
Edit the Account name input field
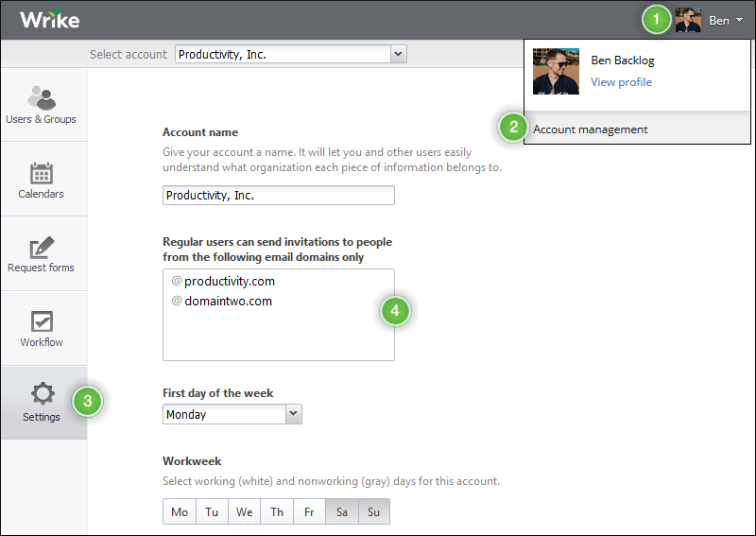pyautogui.click(x=279, y=196)
